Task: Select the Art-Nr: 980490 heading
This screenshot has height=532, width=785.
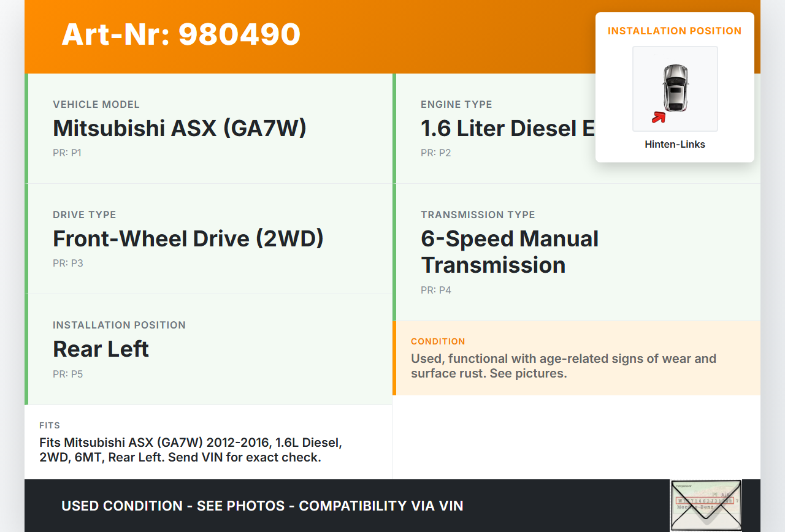Action: pyautogui.click(x=181, y=34)
